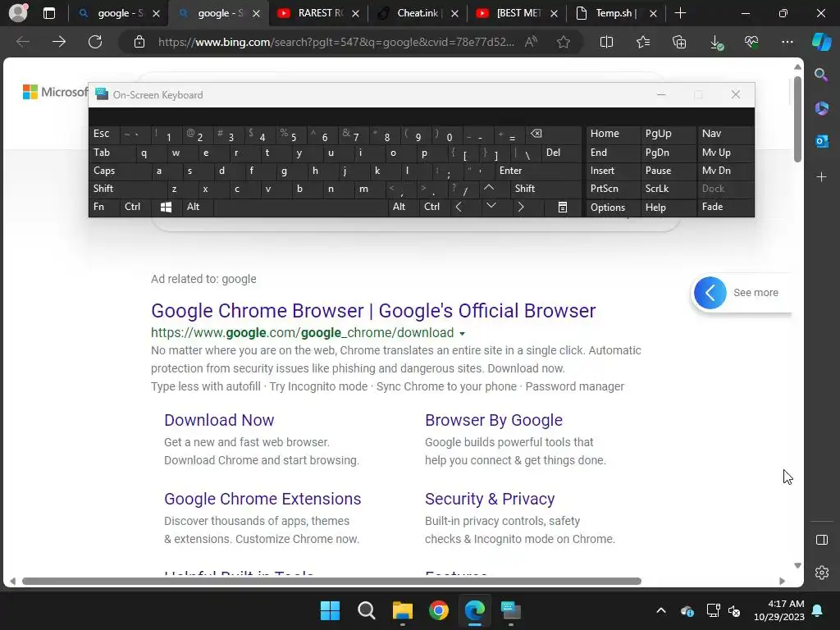Open the Microsoft 365 sidebar icon
840x630 pixels.
click(821, 108)
